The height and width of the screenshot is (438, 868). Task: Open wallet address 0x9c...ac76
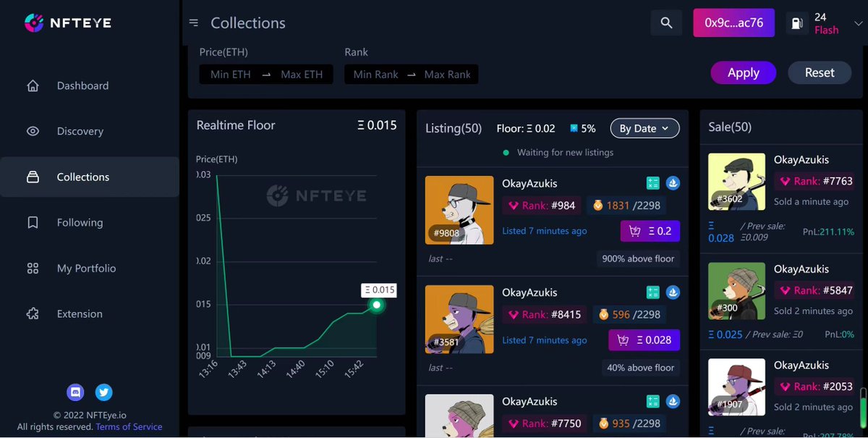pyautogui.click(x=734, y=22)
